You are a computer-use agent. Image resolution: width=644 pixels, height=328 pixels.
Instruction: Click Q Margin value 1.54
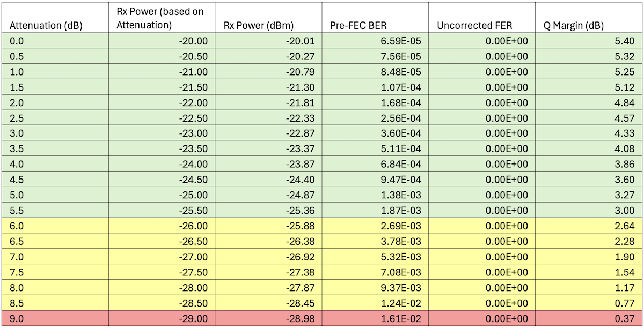(x=588, y=271)
